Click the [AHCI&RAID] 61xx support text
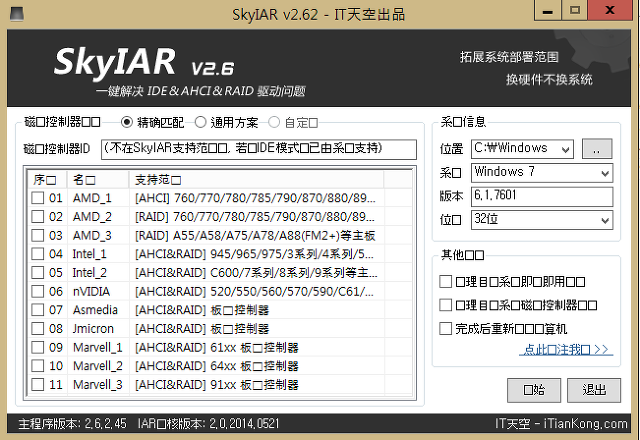This screenshot has width=640, height=440. coord(217,347)
